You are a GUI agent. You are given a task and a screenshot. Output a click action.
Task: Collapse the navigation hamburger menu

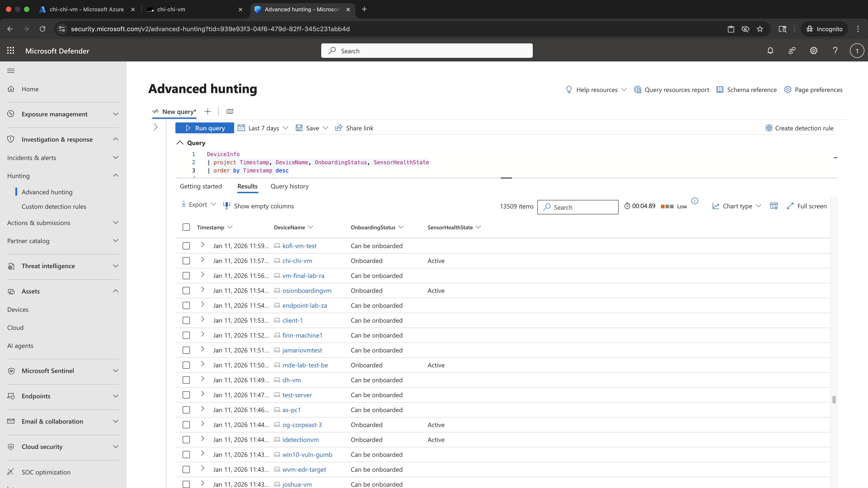point(11,71)
